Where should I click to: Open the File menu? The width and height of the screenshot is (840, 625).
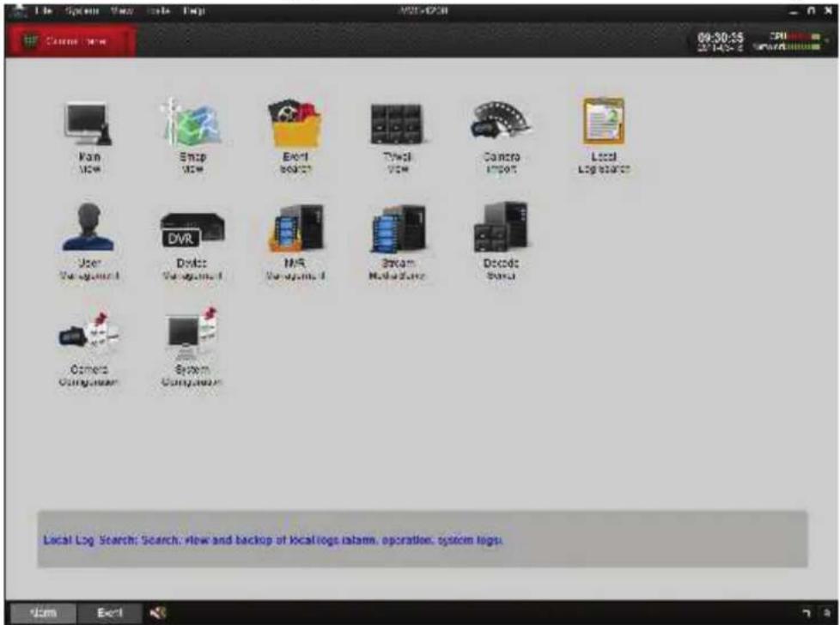click(x=44, y=10)
